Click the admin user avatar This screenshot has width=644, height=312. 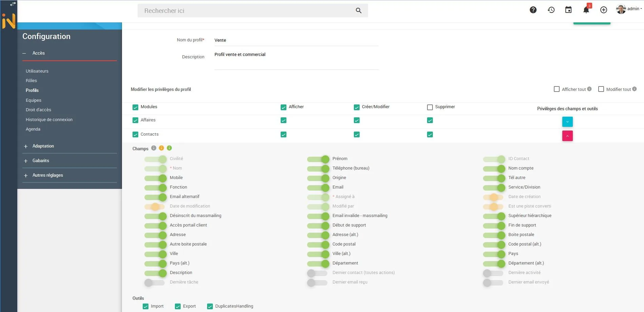coord(621,9)
